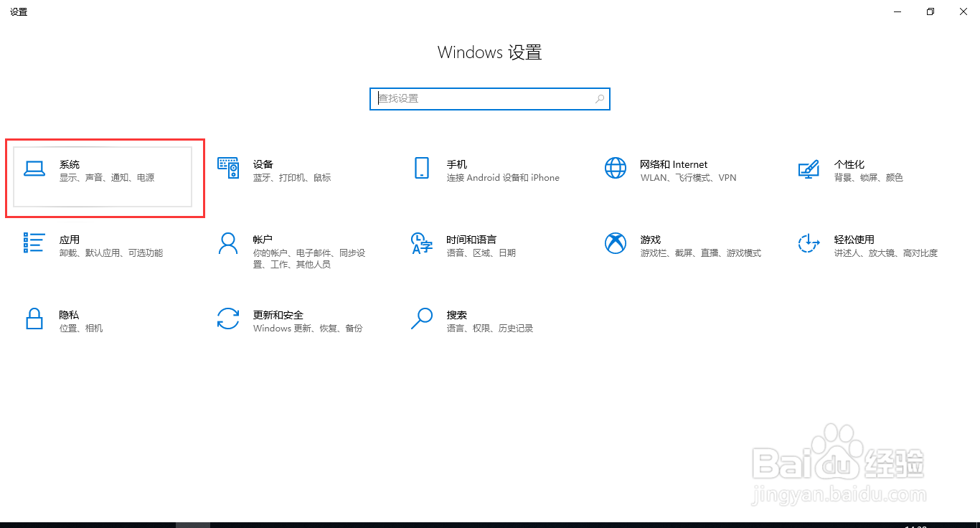Screen dimensions: 980x528
Task: Select the 系统 title text
Action: 70,164
